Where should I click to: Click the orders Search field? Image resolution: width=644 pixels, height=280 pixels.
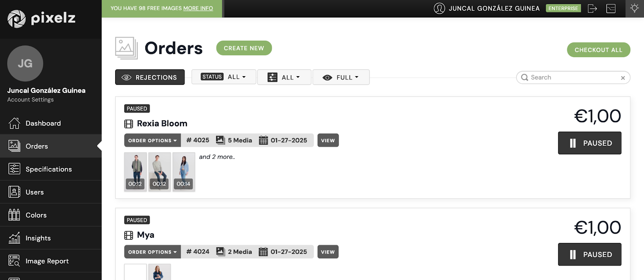point(573,77)
